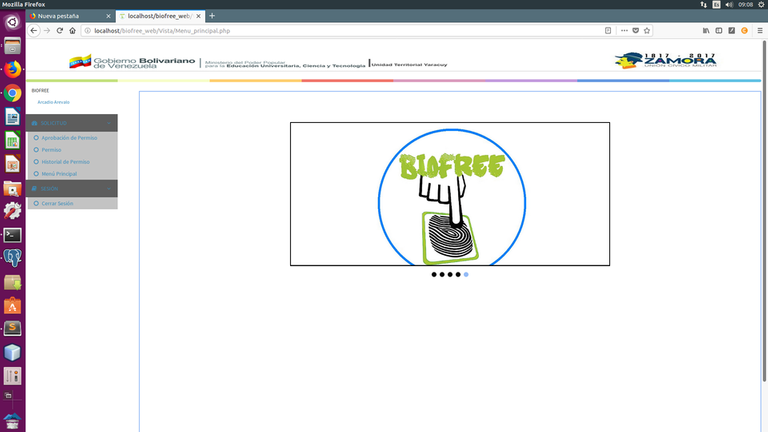The image size is (768, 432).
Task: Open Aprobación de Permiso
Action: tap(69, 138)
